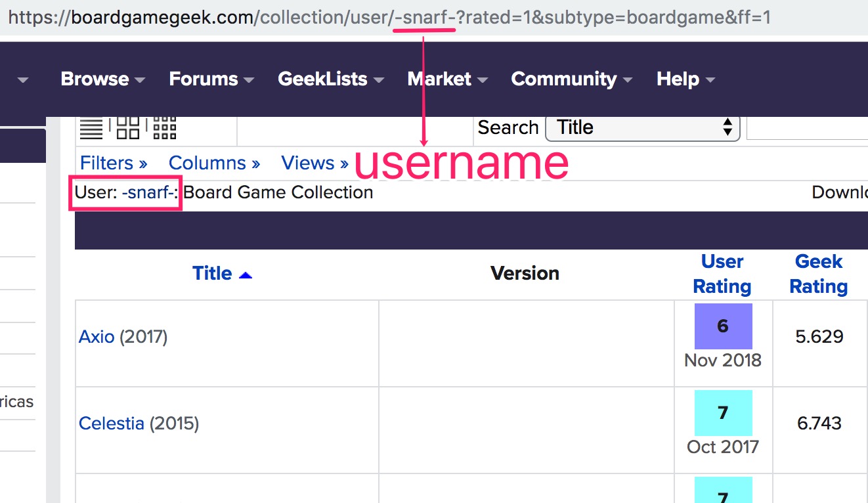Open the Search field Title dropdown
The image size is (868, 503).
point(643,127)
